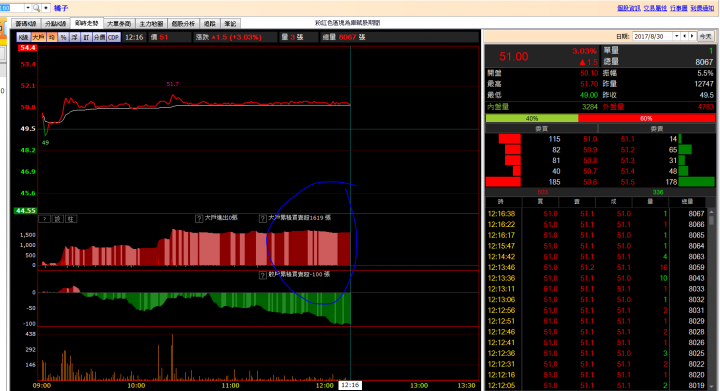Open the 主力地圖 tab

151,23
